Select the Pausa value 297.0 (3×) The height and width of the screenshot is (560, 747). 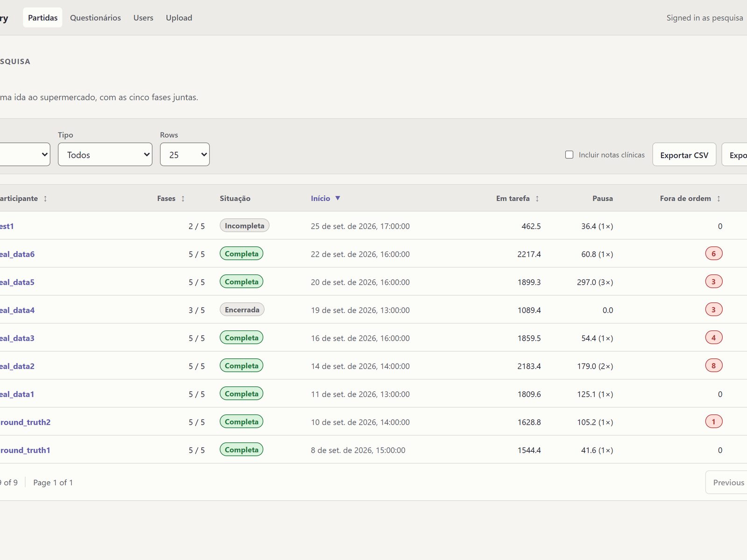coord(595,282)
